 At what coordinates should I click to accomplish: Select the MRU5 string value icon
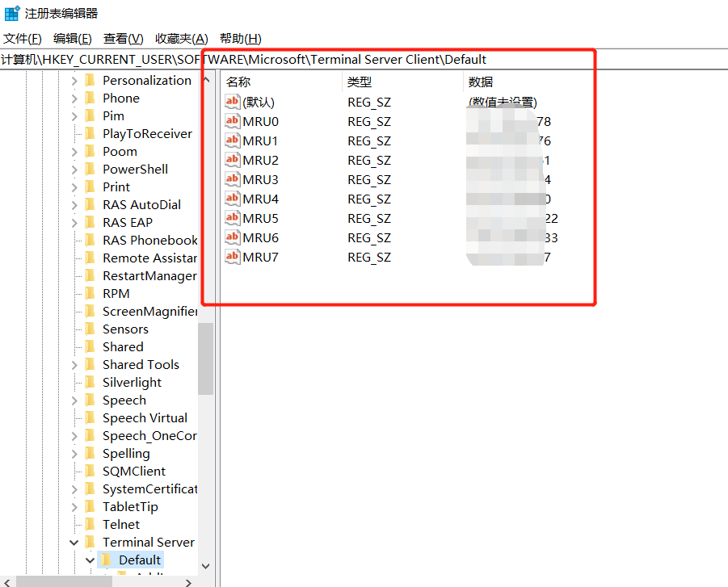tap(232, 218)
